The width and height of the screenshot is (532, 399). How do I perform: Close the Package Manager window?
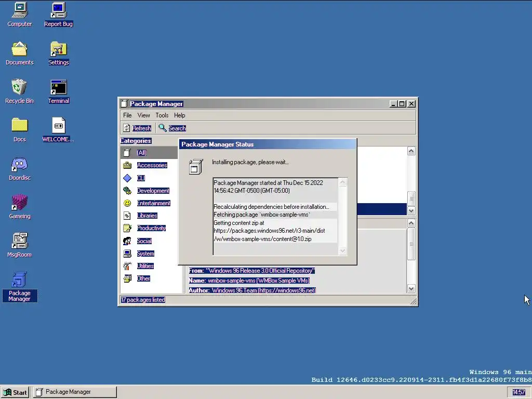tap(411, 104)
